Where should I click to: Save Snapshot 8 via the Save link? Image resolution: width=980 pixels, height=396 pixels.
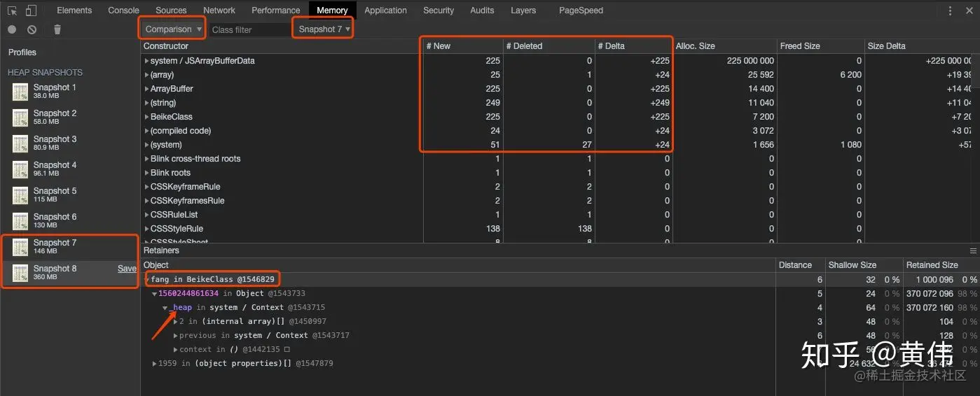click(x=127, y=269)
